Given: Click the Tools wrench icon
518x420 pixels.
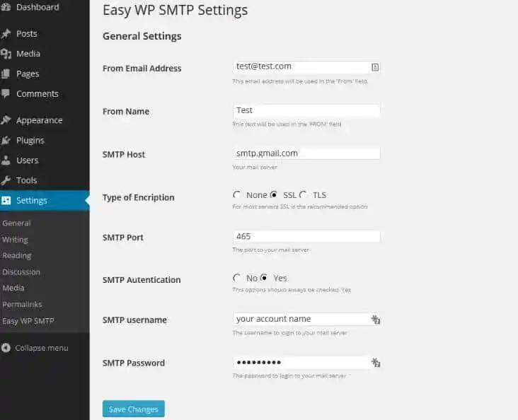Looking at the screenshot, I should [6, 180].
